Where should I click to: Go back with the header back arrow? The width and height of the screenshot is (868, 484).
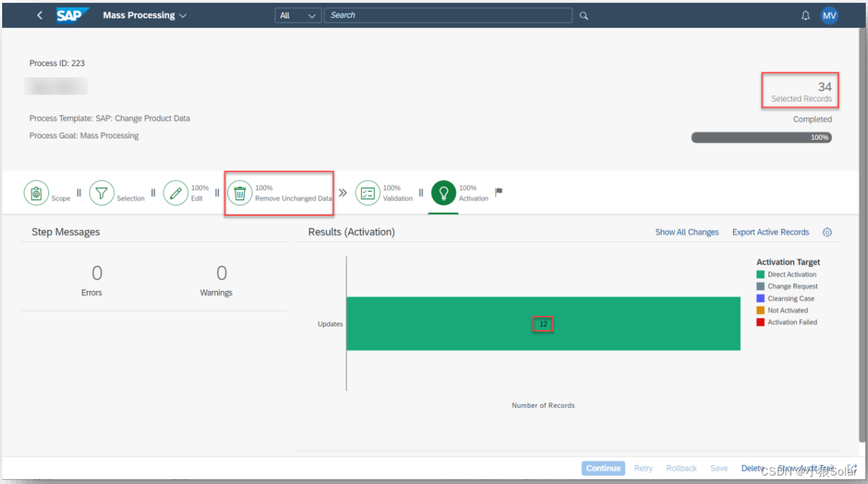click(40, 15)
